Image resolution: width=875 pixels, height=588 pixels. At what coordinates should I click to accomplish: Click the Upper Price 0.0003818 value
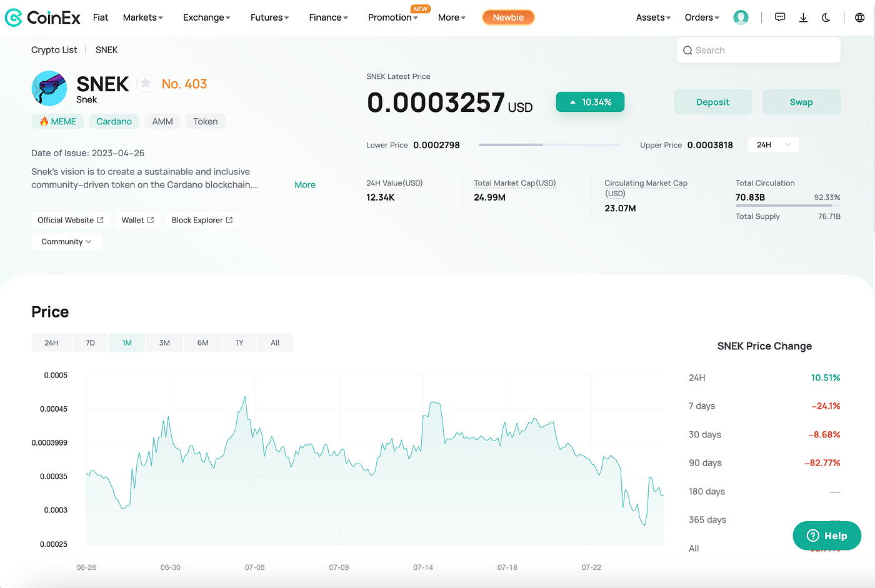710,145
